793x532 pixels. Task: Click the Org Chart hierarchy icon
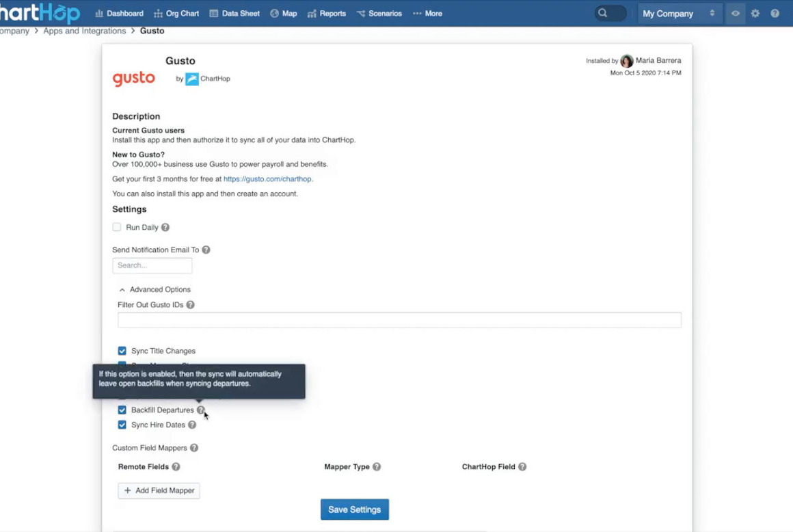[x=159, y=14]
